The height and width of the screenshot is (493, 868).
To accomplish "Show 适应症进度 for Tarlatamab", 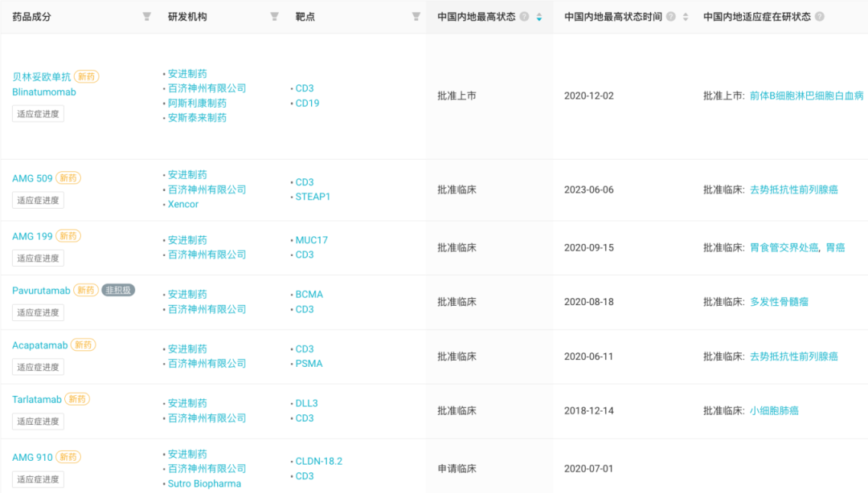I will (x=38, y=422).
